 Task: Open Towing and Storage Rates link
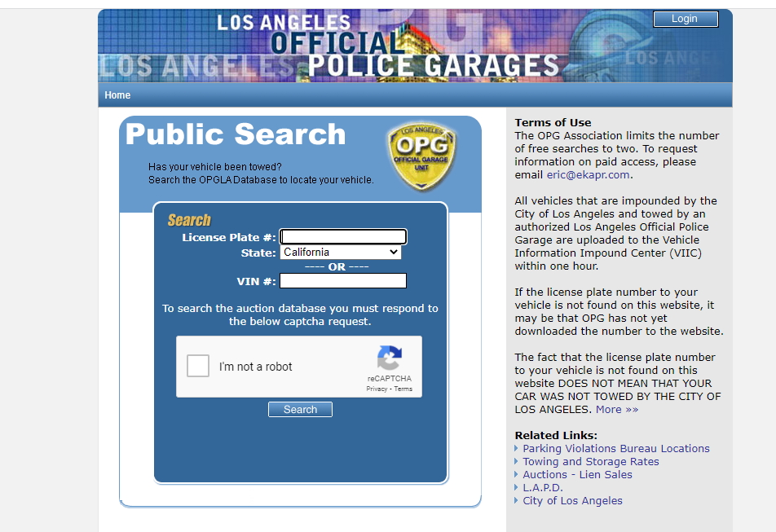(591, 462)
